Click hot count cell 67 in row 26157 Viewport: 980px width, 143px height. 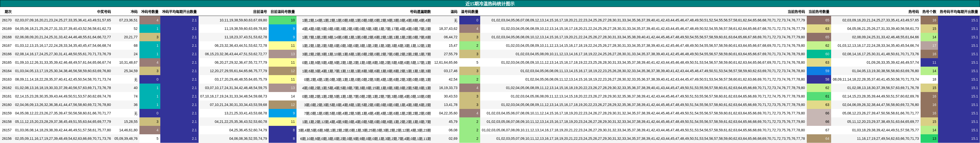click(x=819, y=130)
